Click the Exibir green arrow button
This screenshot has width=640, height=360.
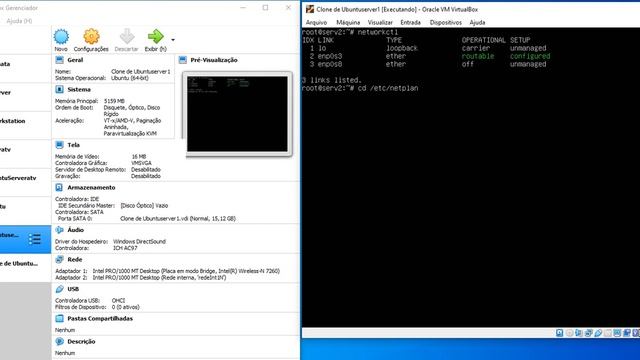click(x=156, y=36)
